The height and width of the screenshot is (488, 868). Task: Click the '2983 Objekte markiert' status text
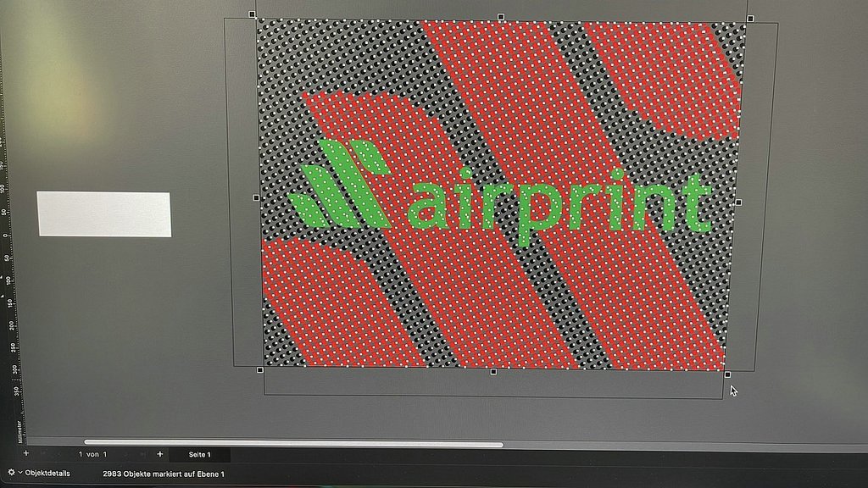pyautogui.click(x=164, y=474)
